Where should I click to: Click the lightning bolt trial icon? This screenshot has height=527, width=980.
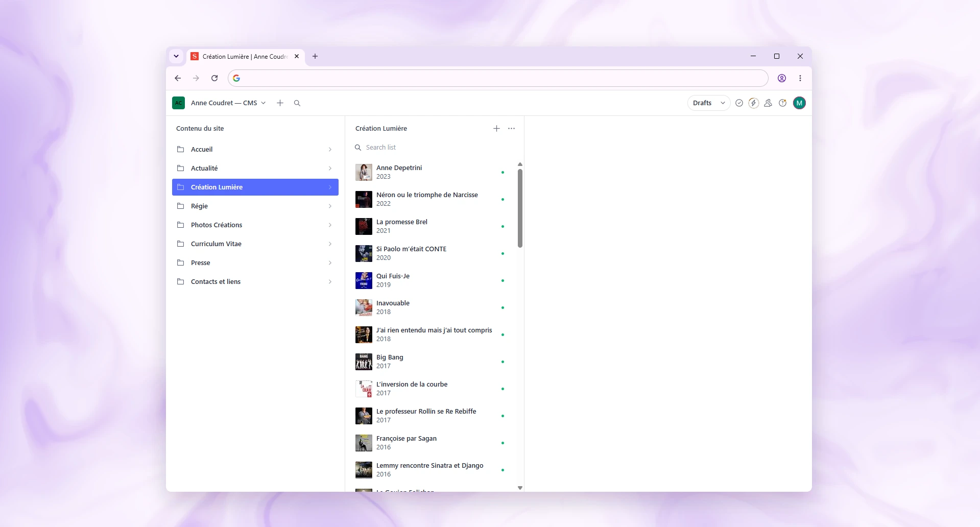753,103
